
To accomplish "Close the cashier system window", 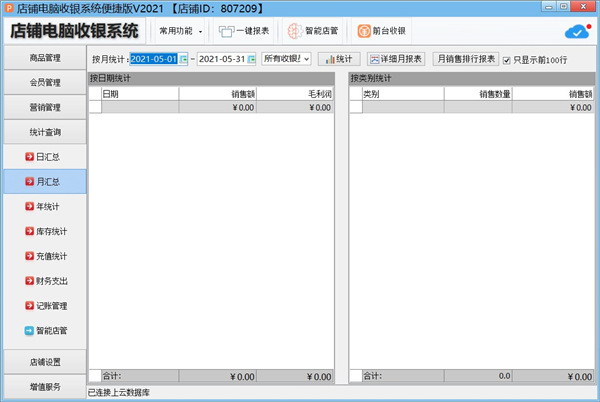I will pyautogui.click(x=583, y=7).
